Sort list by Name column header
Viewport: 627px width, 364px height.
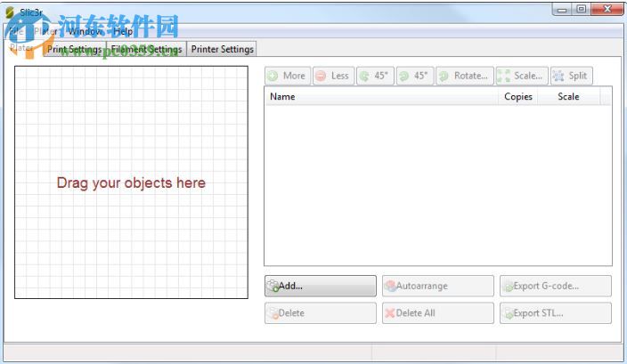click(381, 96)
